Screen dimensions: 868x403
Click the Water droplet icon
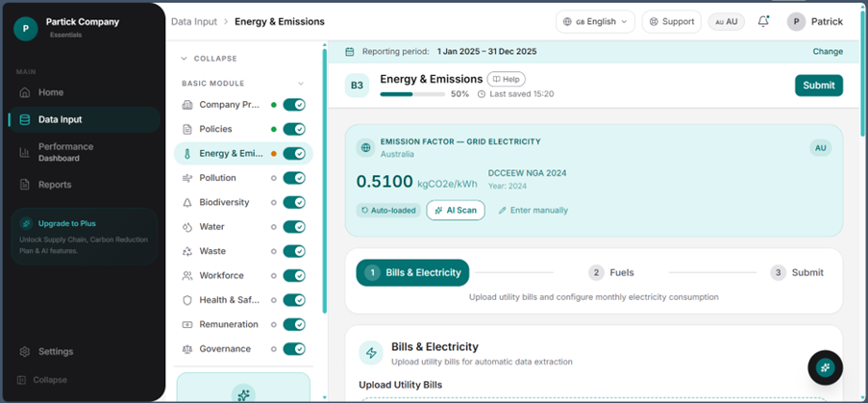coord(187,226)
